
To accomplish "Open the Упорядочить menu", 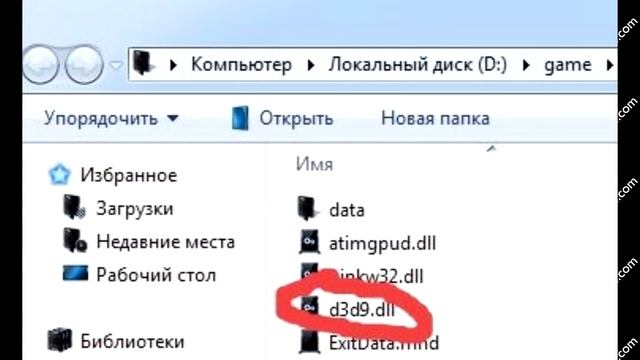I will (x=111, y=118).
